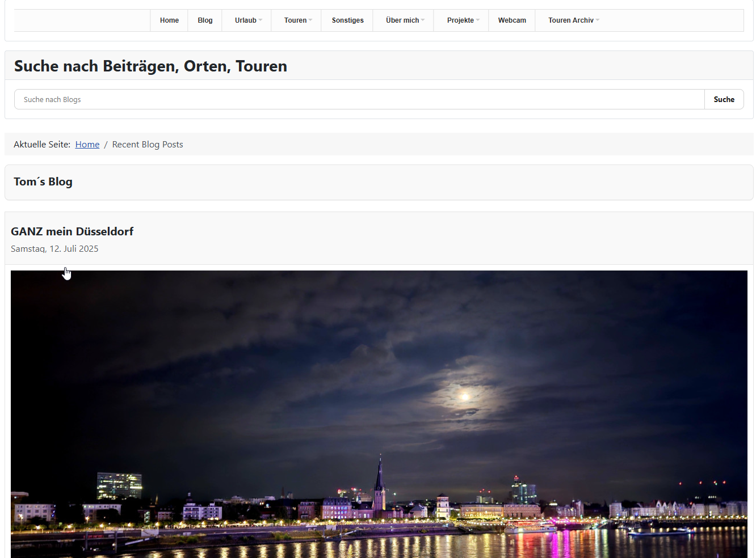
Task: Open the Webcam page
Action: (x=512, y=20)
